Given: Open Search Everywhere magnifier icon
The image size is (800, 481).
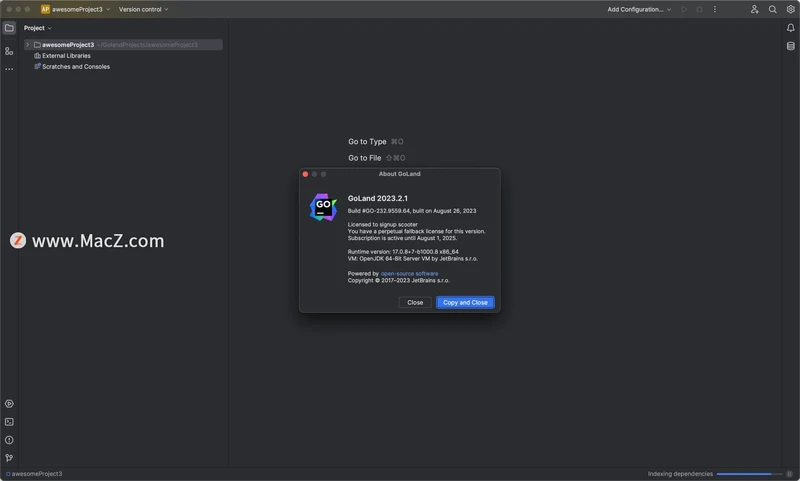Looking at the screenshot, I should (773, 9).
